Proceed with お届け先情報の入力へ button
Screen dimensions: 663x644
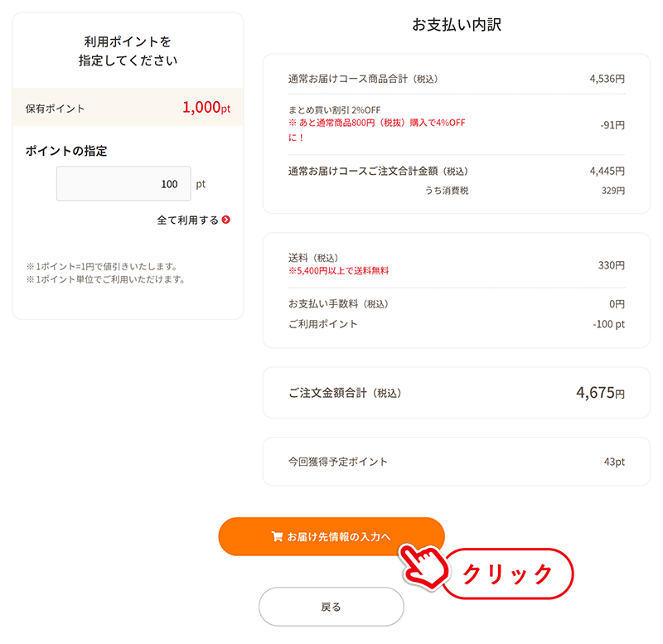(331, 536)
